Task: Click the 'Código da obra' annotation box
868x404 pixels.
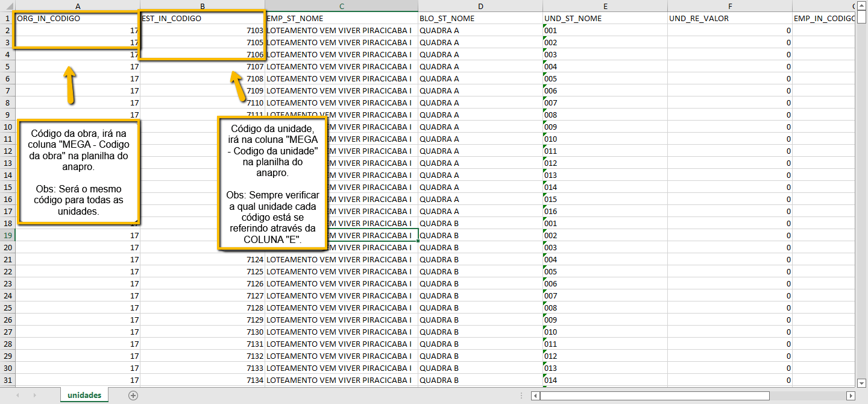Action: pyautogui.click(x=79, y=171)
